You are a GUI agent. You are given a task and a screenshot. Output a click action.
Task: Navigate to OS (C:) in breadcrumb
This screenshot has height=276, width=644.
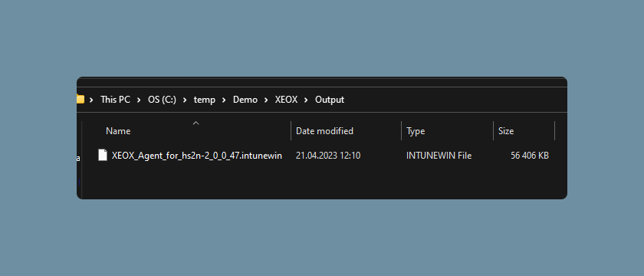pos(162,100)
